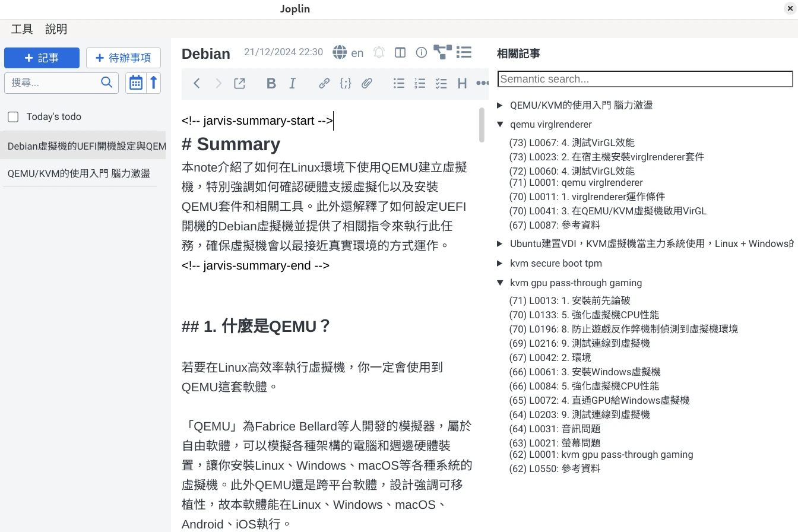The image size is (798, 532).
Task: Apply italic formatting
Action: (x=292, y=83)
